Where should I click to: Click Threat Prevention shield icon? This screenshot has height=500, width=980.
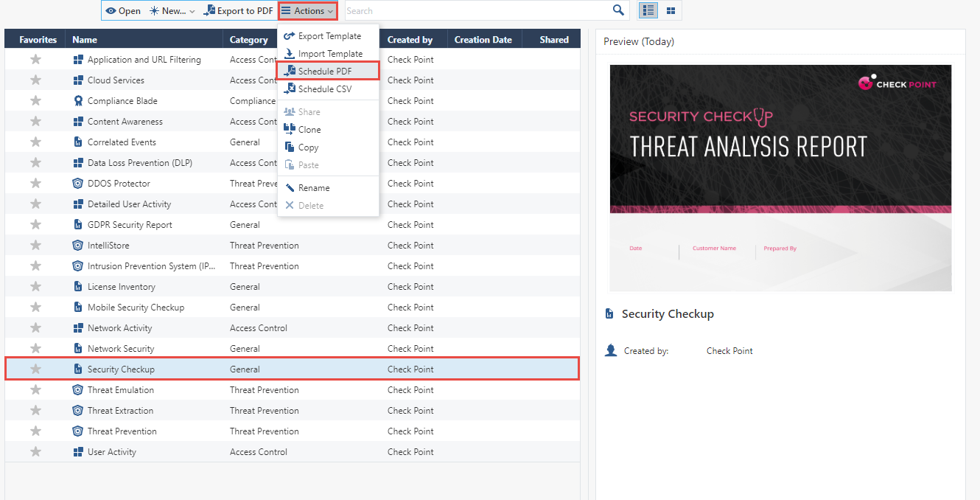78,431
